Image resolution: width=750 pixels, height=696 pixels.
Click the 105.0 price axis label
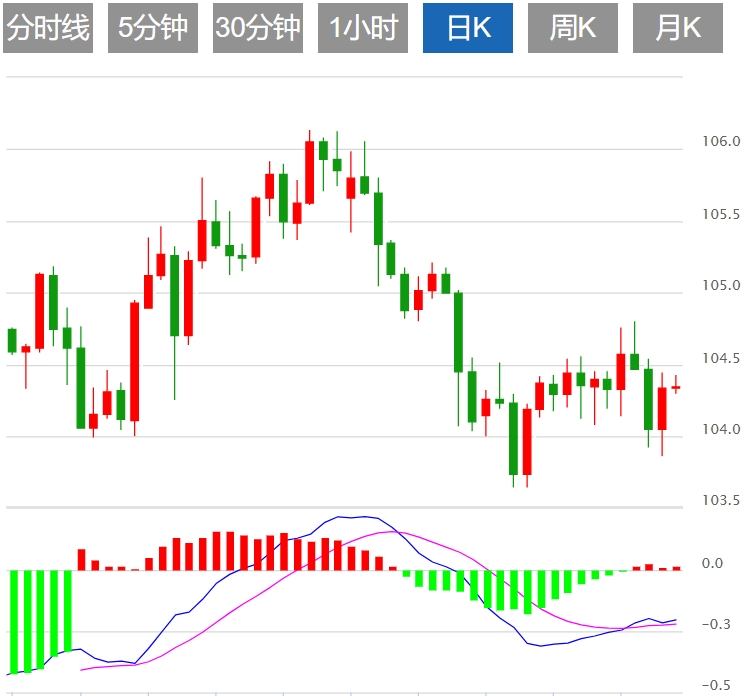(x=721, y=287)
